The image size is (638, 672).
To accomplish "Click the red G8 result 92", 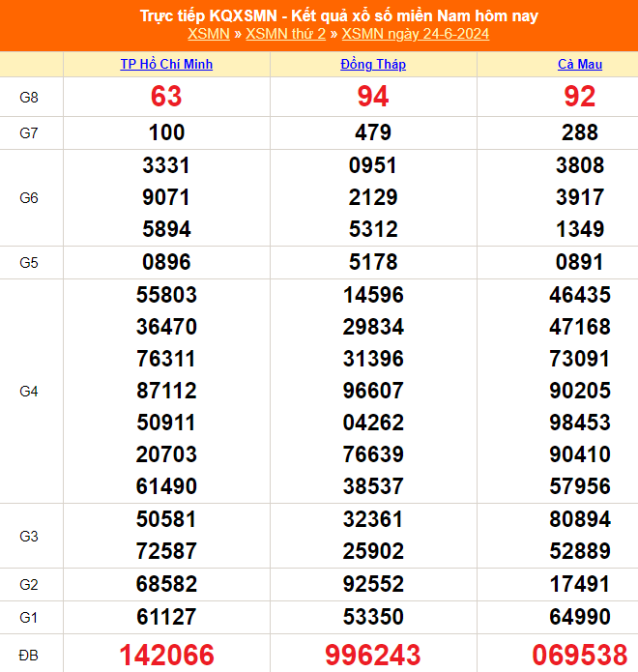I will 580,97.
